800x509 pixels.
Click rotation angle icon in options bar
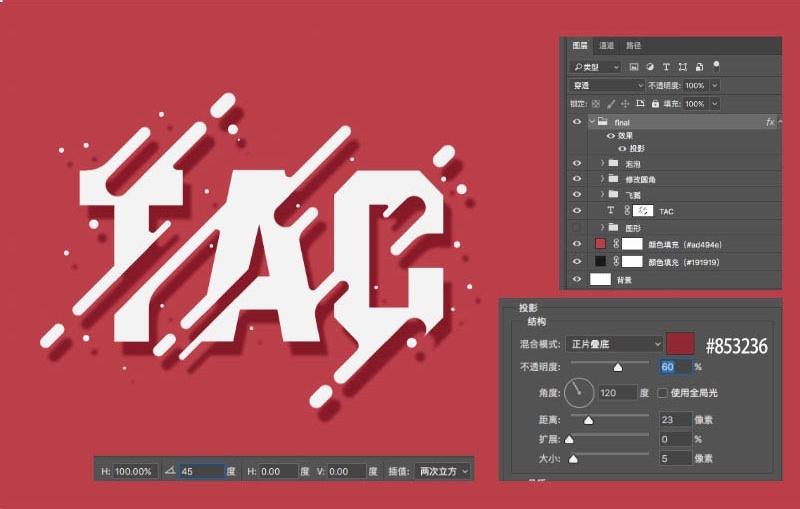[x=170, y=470]
